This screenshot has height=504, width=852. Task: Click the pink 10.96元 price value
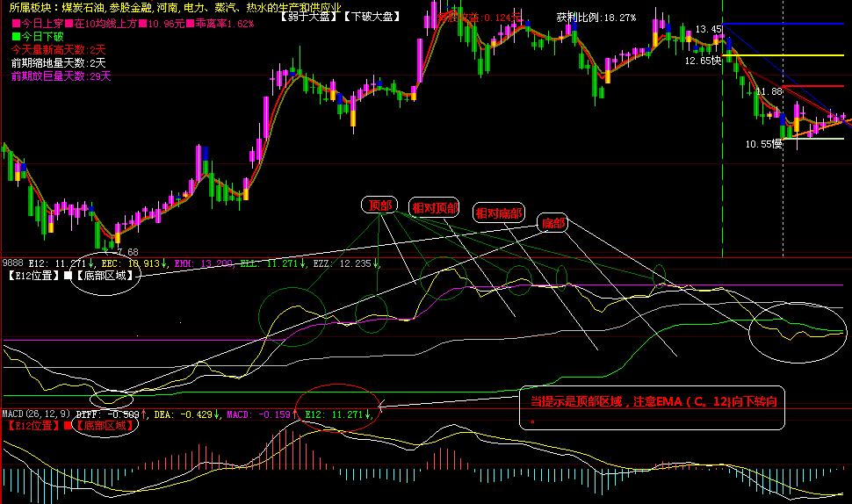(x=162, y=24)
